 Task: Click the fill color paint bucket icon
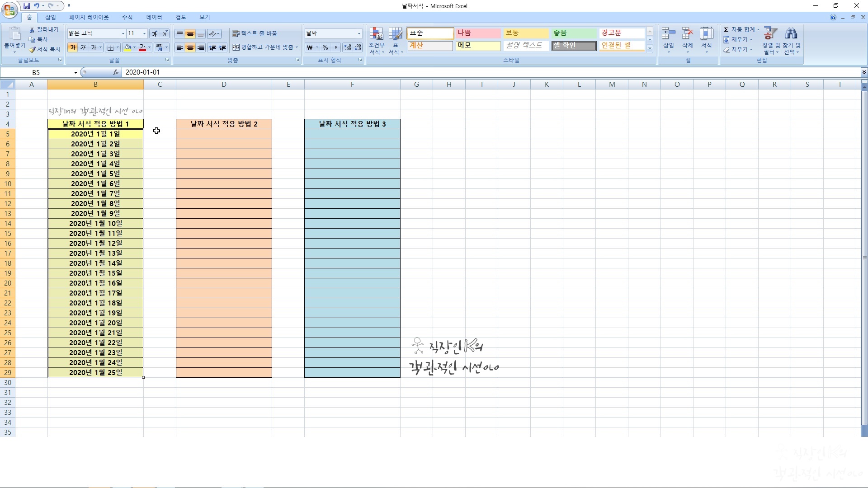pyautogui.click(x=127, y=47)
